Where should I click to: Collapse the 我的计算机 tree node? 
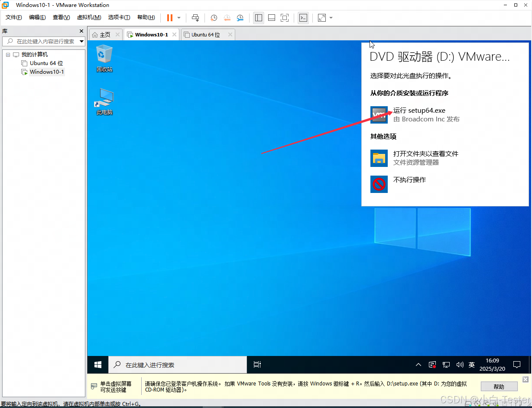tap(8, 55)
